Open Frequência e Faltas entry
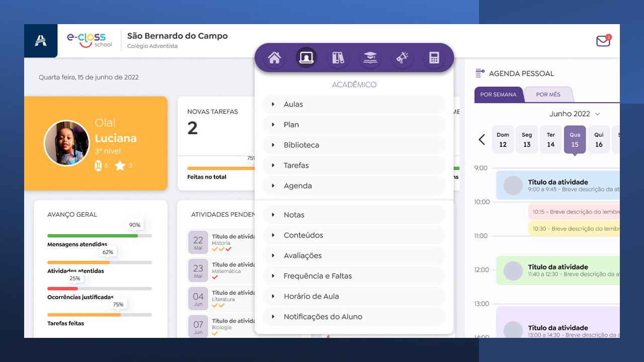 [354, 276]
